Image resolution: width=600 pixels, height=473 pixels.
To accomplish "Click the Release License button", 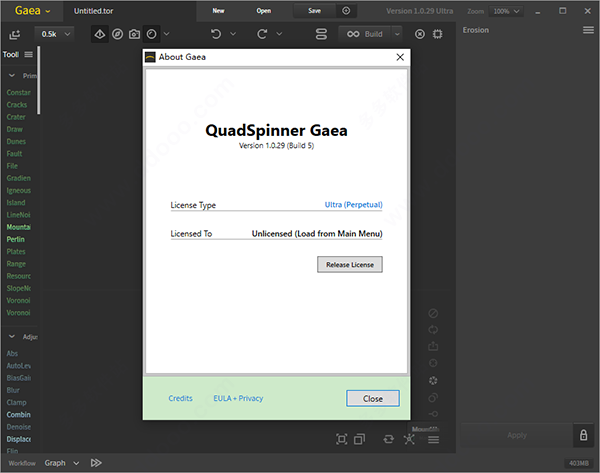I will point(350,264).
